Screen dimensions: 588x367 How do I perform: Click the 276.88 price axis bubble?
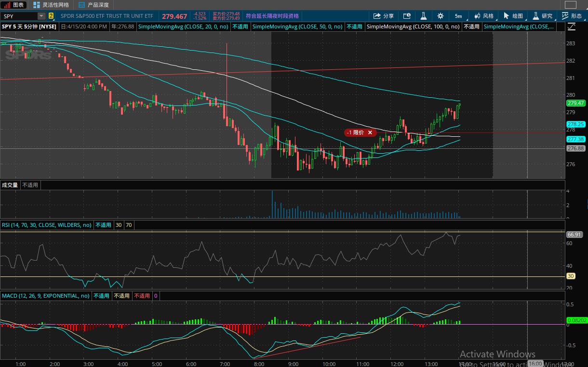tap(576, 148)
